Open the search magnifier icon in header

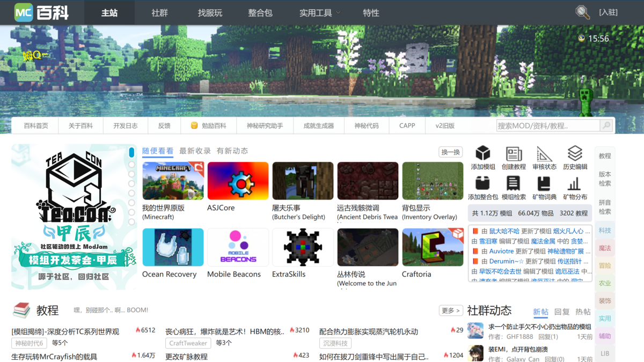tap(582, 12)
